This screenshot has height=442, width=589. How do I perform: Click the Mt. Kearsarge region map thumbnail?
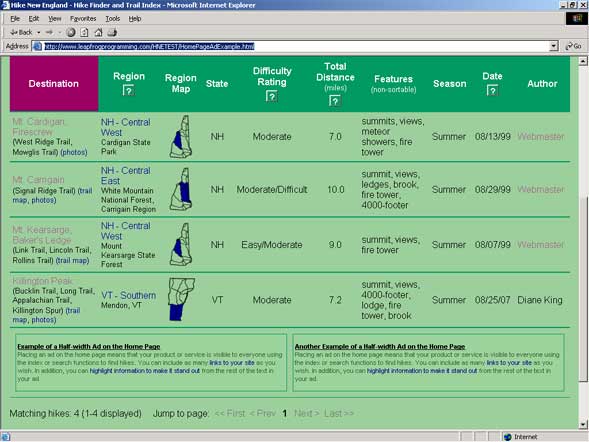point(181,244)
